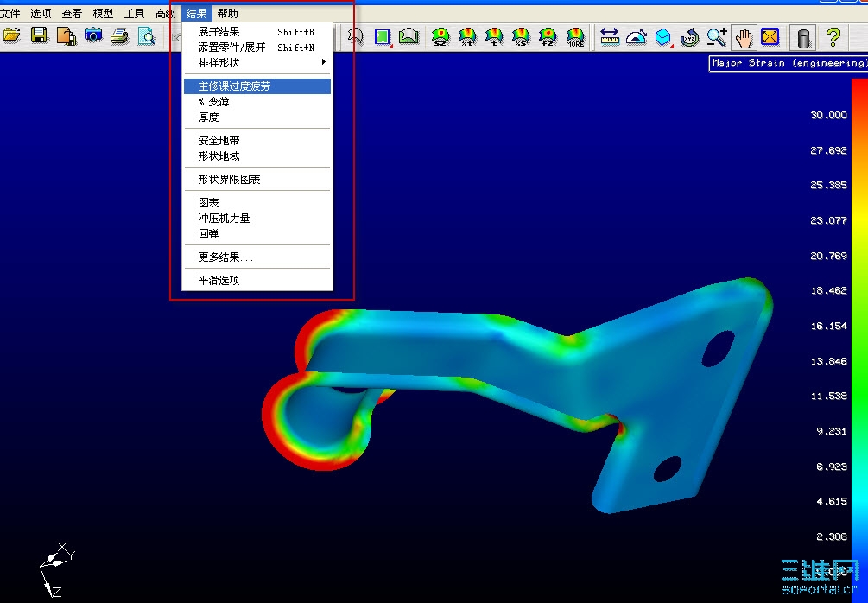Click the XYZ coordinate axis triad
This screenshot has height=603, width=868.
coord(56,570)
